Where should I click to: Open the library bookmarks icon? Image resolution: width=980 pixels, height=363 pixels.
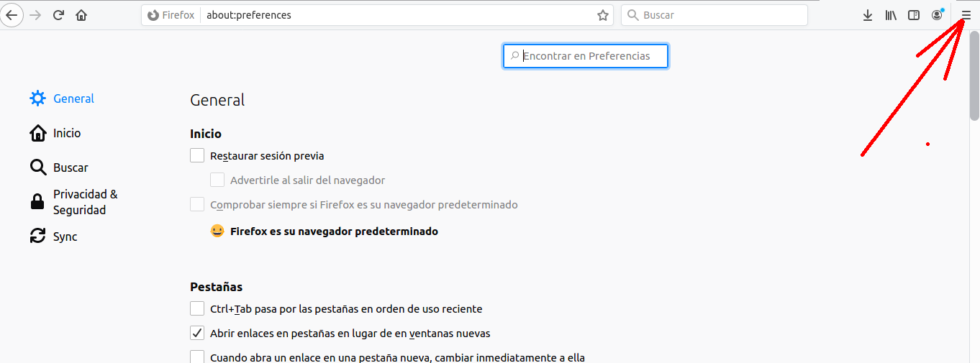(x=891, y=15)
